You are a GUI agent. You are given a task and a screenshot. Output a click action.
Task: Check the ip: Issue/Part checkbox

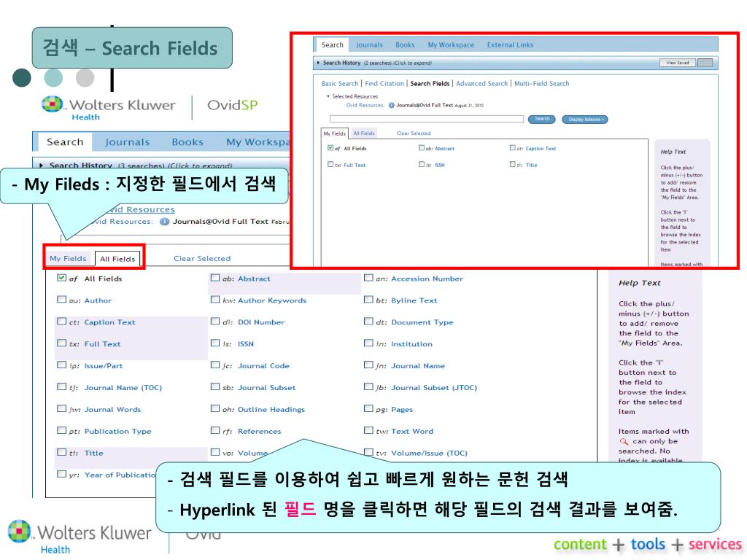tap(61, 365)
